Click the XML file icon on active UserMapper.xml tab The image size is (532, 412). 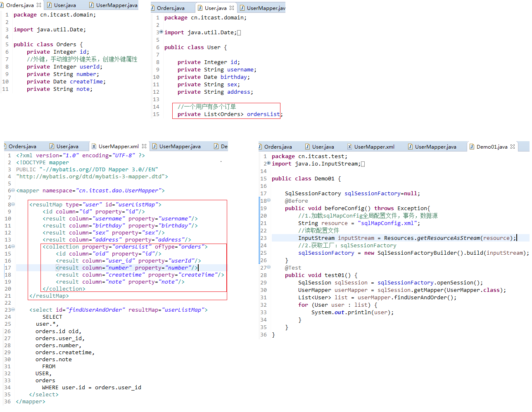click(94, 146)
